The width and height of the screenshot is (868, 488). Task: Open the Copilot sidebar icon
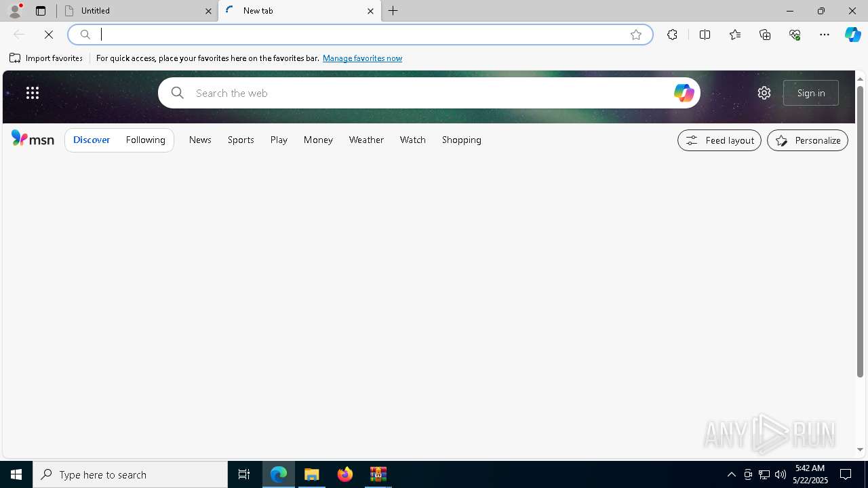pos(853,35)
